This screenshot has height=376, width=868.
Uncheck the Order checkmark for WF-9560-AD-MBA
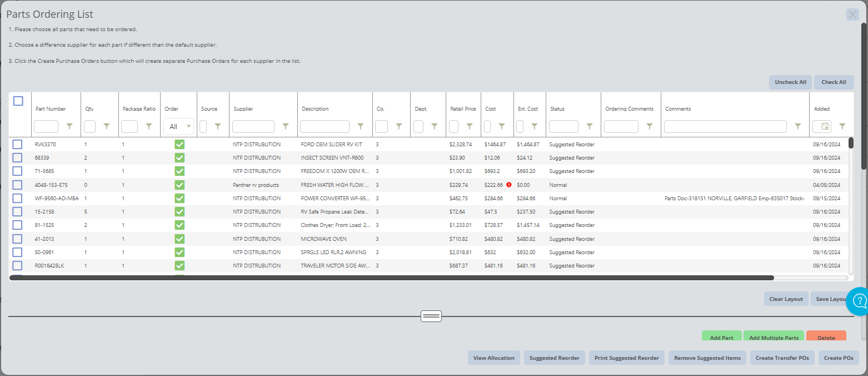point(179,198)
